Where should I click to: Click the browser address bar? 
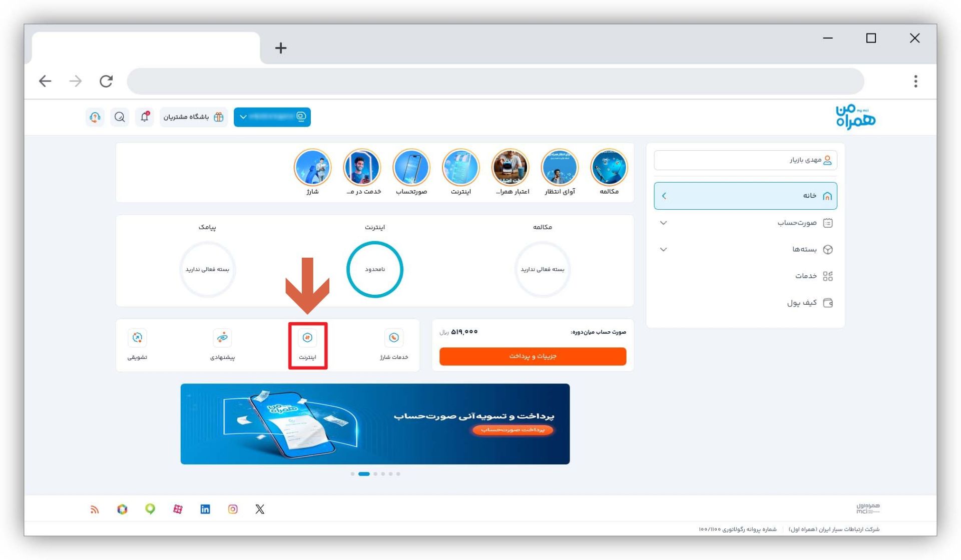(x=495, y=81)
